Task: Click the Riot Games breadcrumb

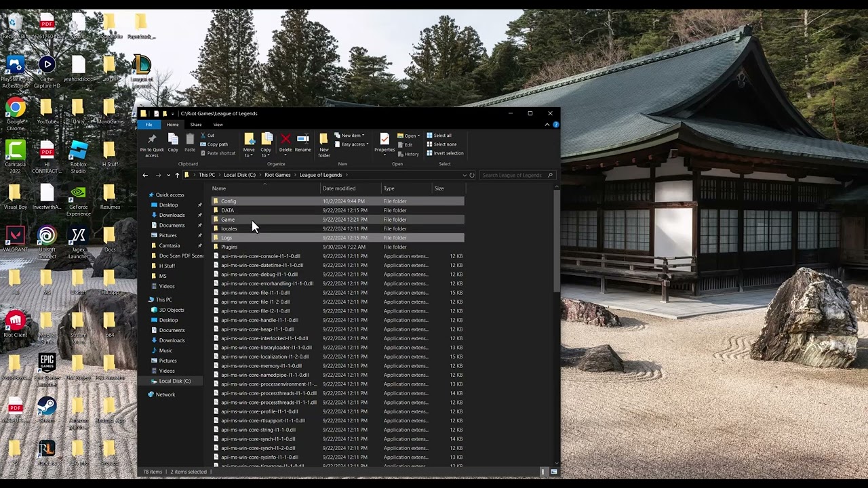Action: click(x=277, y=176)
